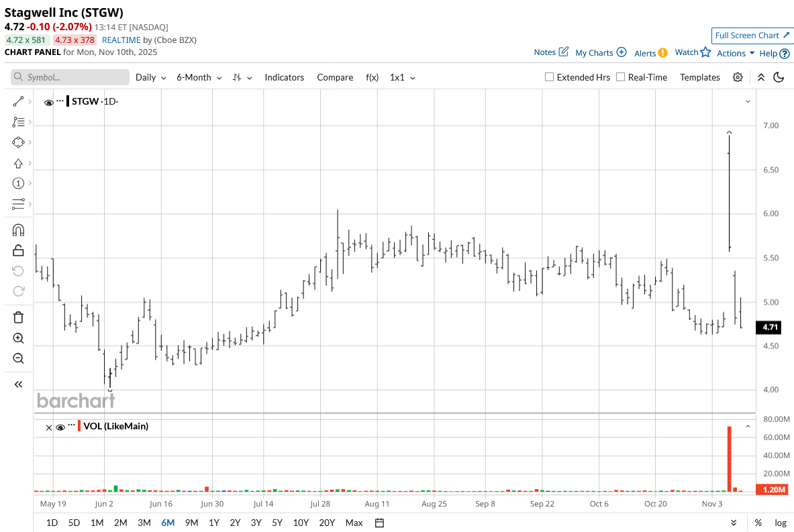Undo the last chart change

pyautogui.click(x=18, y=271)
